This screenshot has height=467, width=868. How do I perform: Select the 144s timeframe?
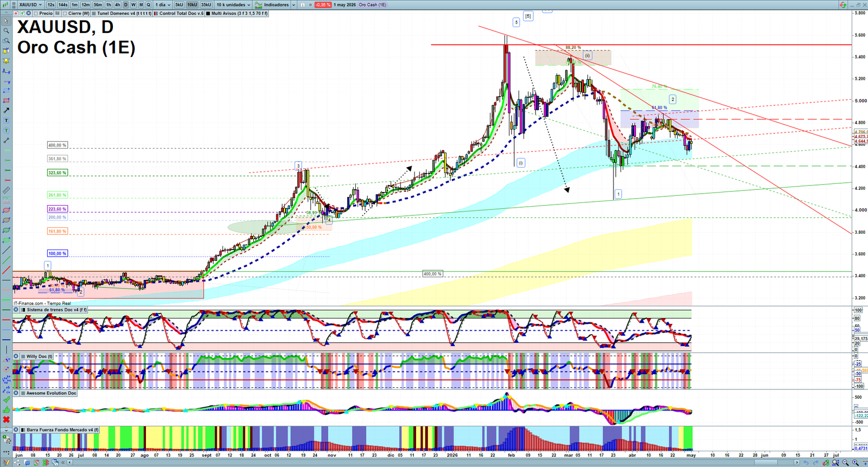click(63, 5)
